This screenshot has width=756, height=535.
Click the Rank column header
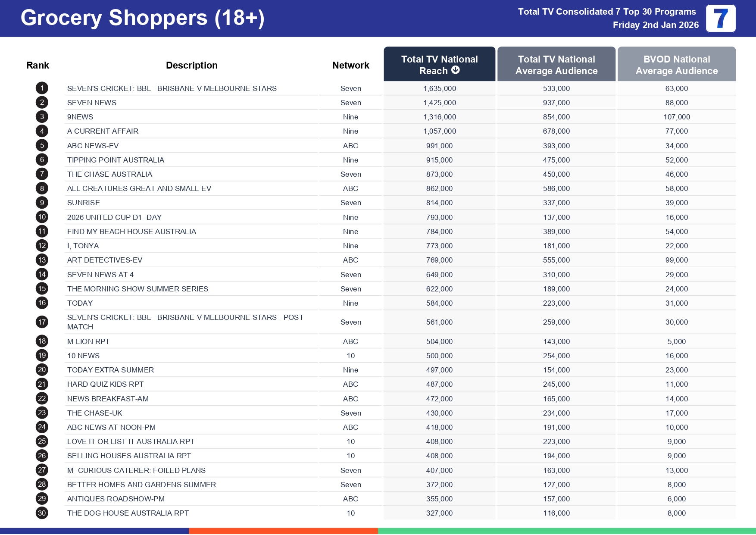tap(37, 65)
